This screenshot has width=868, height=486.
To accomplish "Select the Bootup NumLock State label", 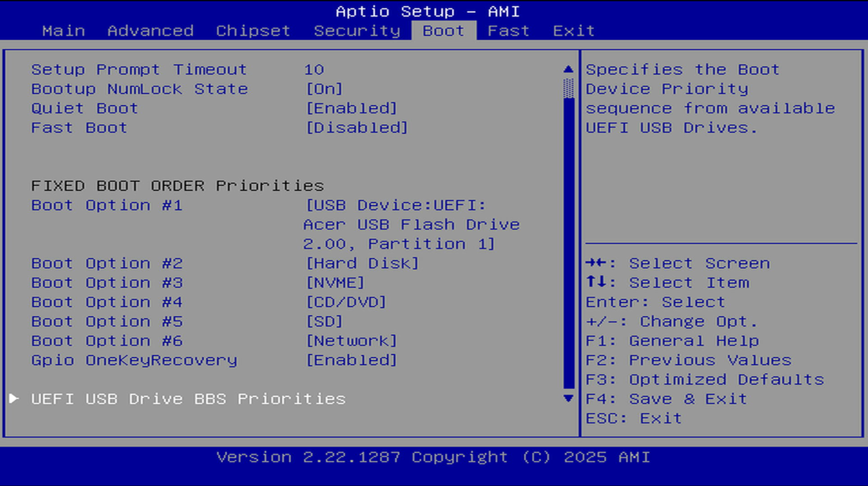I will pyautogui.click(x=139, y=89).
